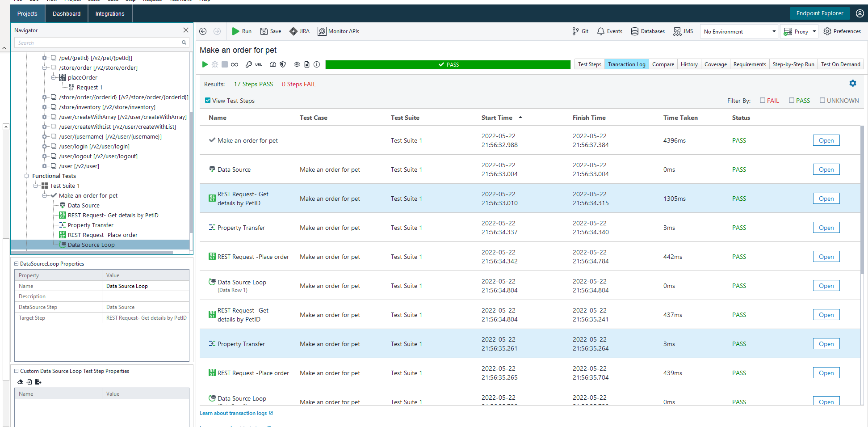868x427 pixels.
Task: Save the project via Save icon
Action: [271, 31]
